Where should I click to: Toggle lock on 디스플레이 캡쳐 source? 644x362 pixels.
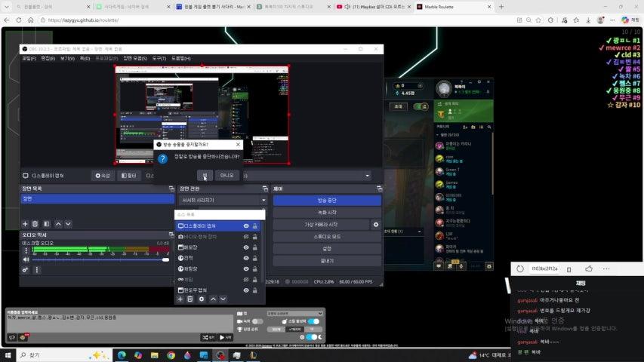pyautogui.click(x=255, y=225)
